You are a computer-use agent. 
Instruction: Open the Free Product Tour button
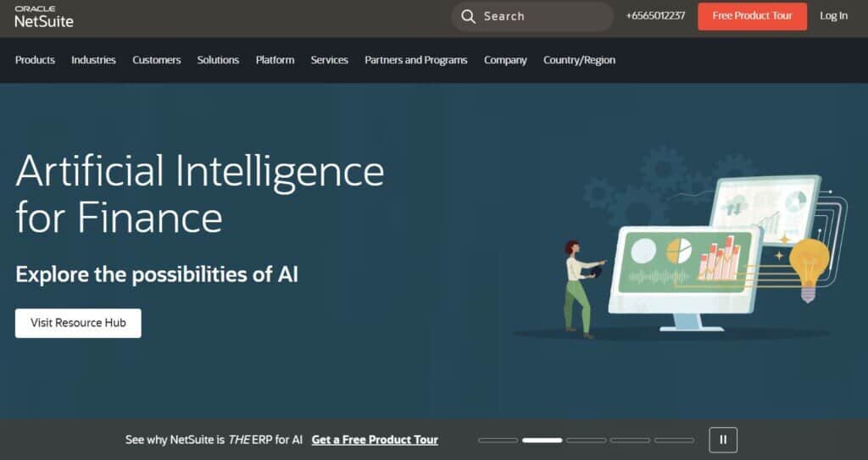(753, 16)
